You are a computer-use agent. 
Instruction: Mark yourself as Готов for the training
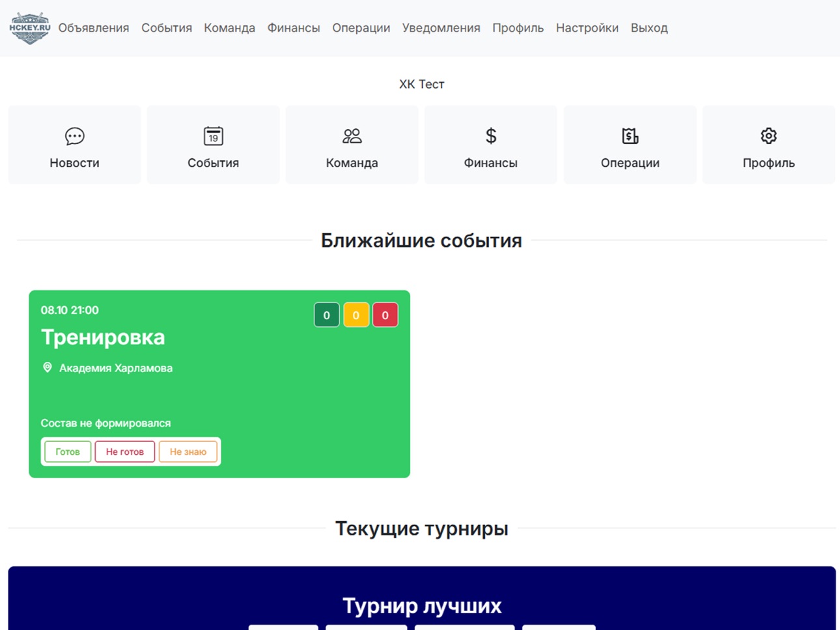[68, 451]
